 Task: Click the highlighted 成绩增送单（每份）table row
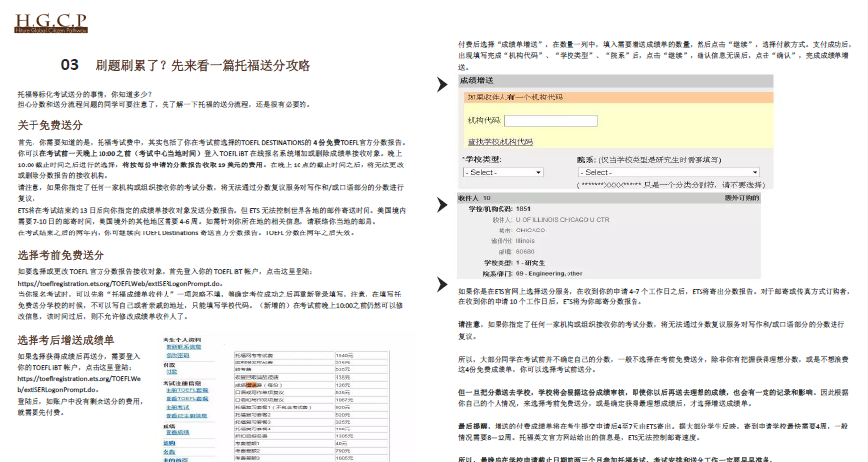311,385
